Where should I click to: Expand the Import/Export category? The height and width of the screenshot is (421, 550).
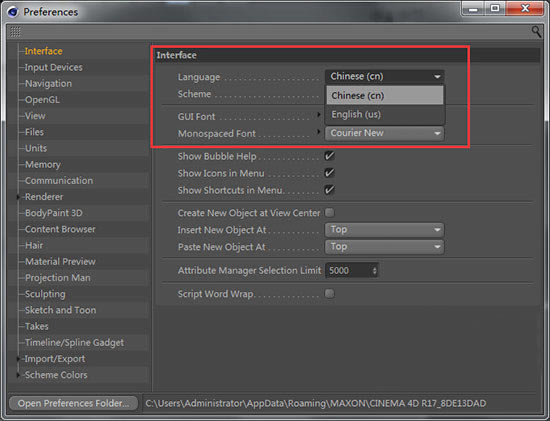(18, 359)
